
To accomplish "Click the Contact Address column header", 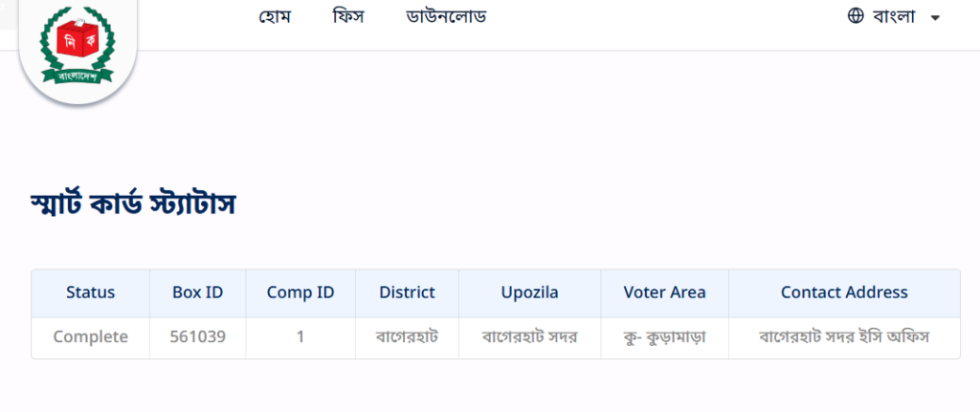I will click(844, 293).
